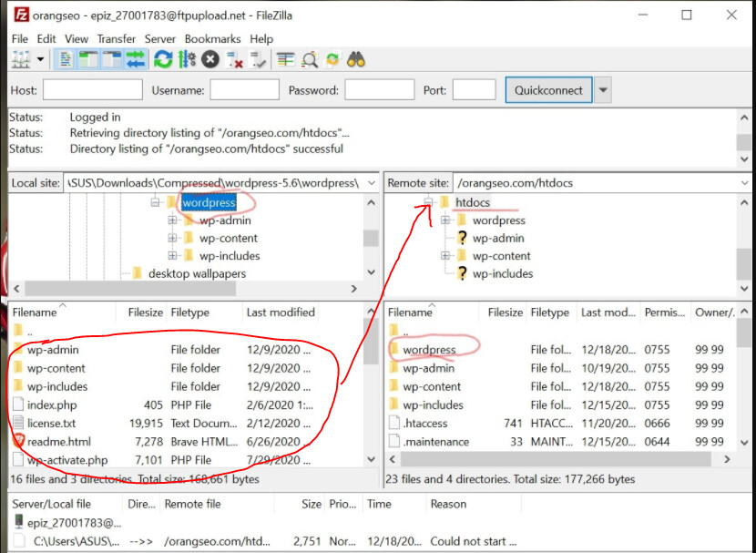
Task: Open the dropdown arrow beside Site Manager icon
Action: tap(40, 60)
